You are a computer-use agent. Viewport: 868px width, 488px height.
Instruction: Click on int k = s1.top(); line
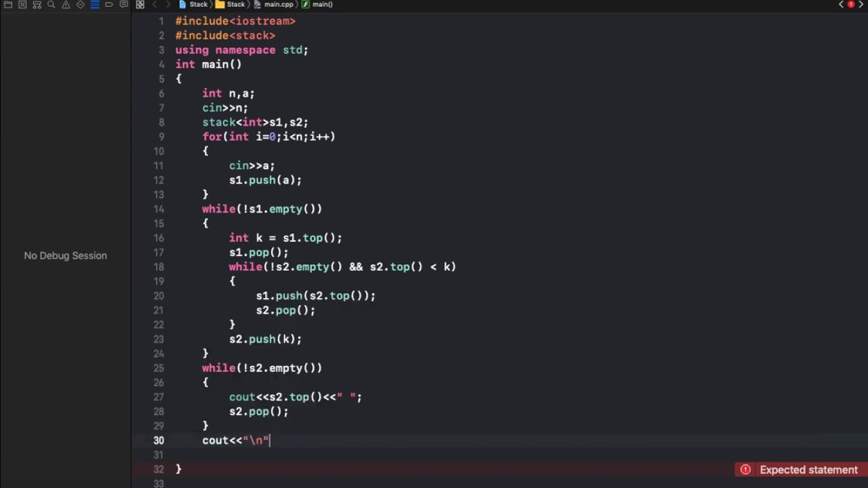[x=285, y=238]
